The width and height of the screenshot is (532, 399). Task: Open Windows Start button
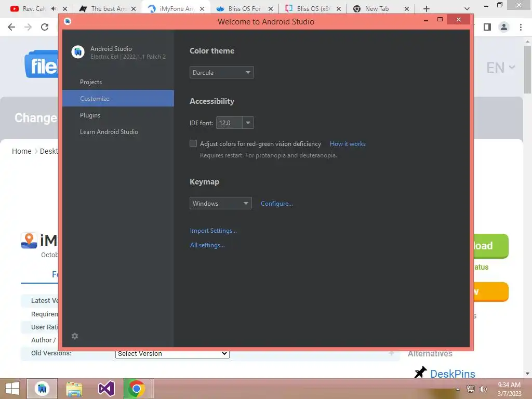(12, 389)
